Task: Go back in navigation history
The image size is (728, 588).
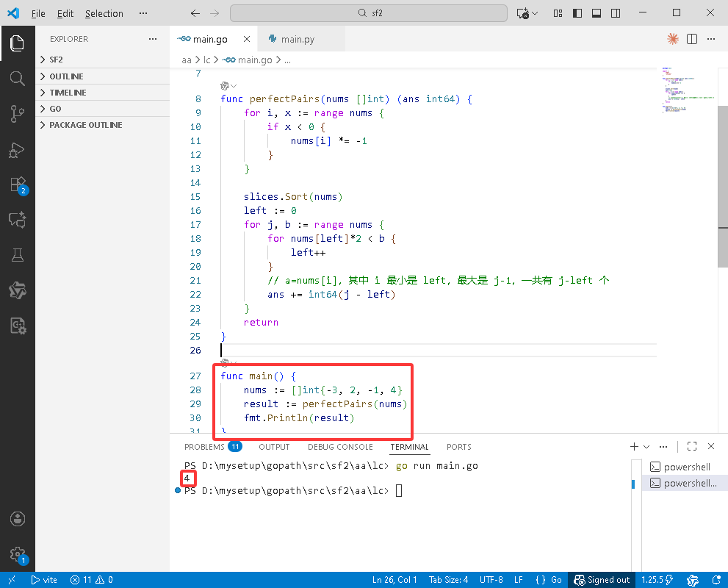Action: pyautogui.click(x=195, y=13)
